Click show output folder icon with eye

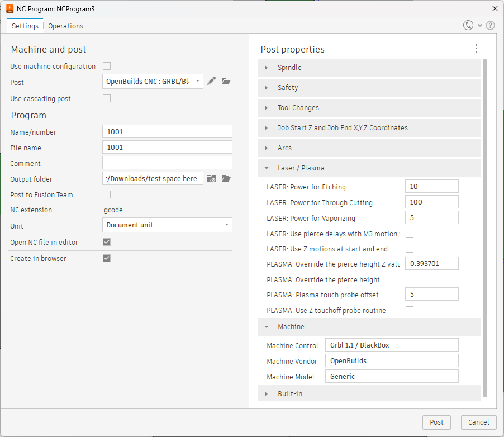coord(211,179)
